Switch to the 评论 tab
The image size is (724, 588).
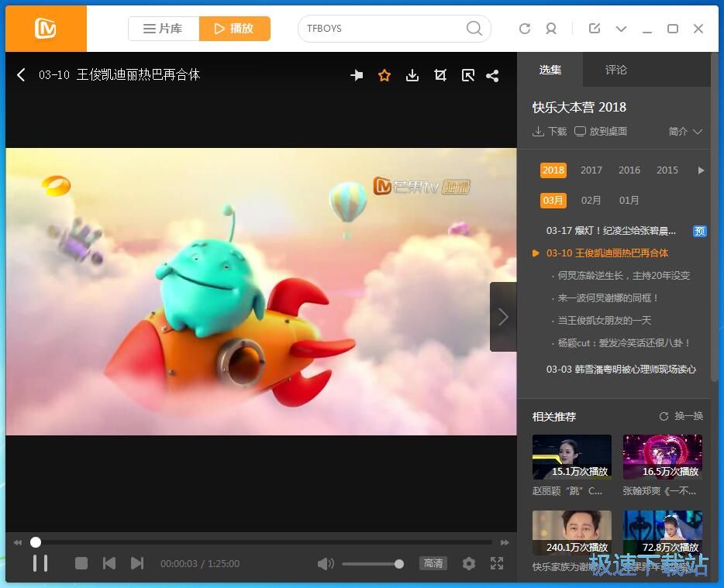616,70
